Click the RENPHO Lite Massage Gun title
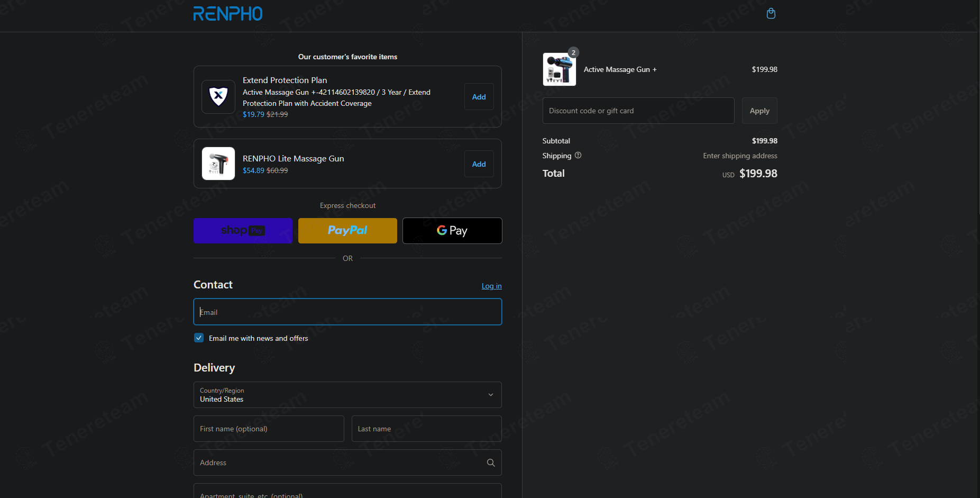The image size is (980, 498). tap(293, 158)
